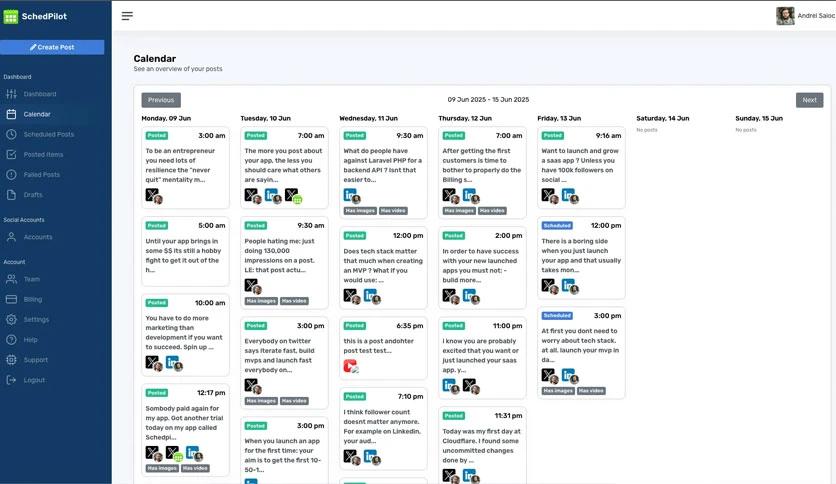
Task: Open post 'Today was my first day at Cloudflare'
Action: [x=482, y=446]
